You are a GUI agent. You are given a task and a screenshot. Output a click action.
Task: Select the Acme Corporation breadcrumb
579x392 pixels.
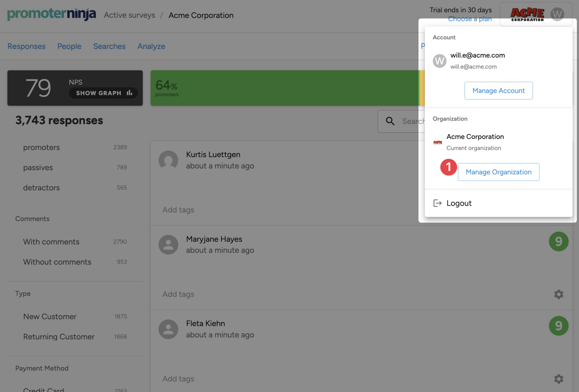pyautogui.click(x=201, y=15)
